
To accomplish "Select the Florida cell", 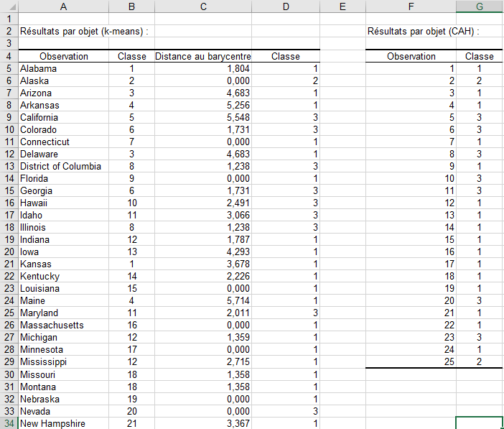I will click(64, 179).
